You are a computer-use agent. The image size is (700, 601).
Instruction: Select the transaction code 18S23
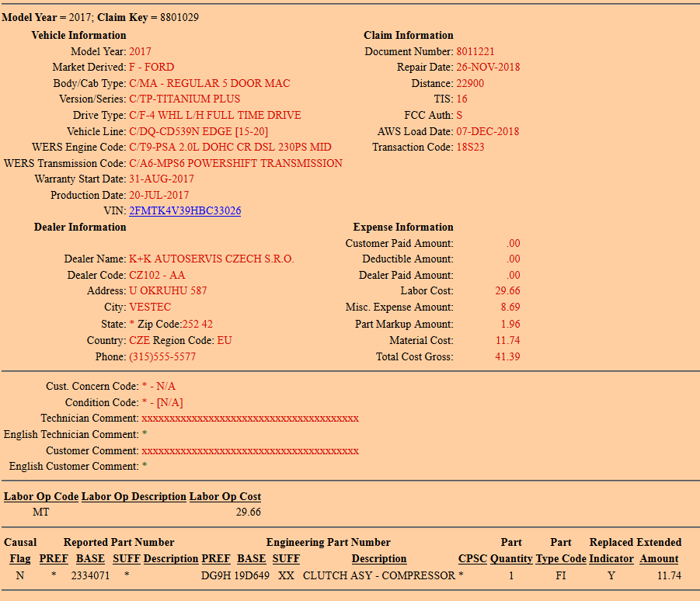coord(470,148)
